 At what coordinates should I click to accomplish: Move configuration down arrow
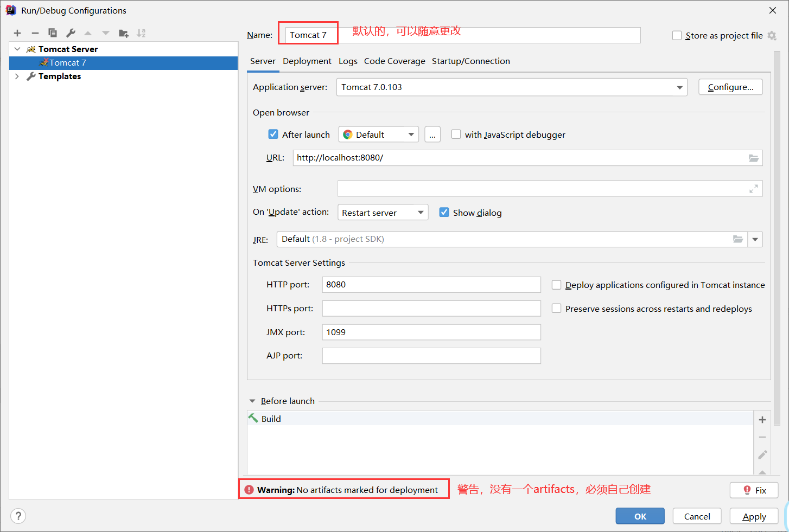[106, 33]
